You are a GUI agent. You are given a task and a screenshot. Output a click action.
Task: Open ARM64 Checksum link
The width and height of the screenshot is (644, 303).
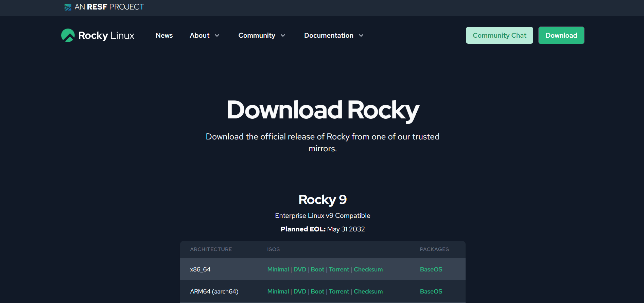(368, 291)
